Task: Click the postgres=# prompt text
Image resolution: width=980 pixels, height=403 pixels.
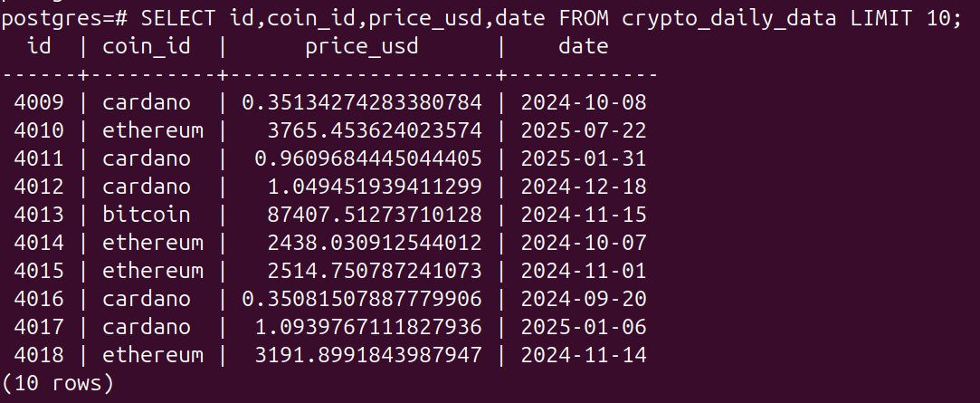Action: pos(64,19)
